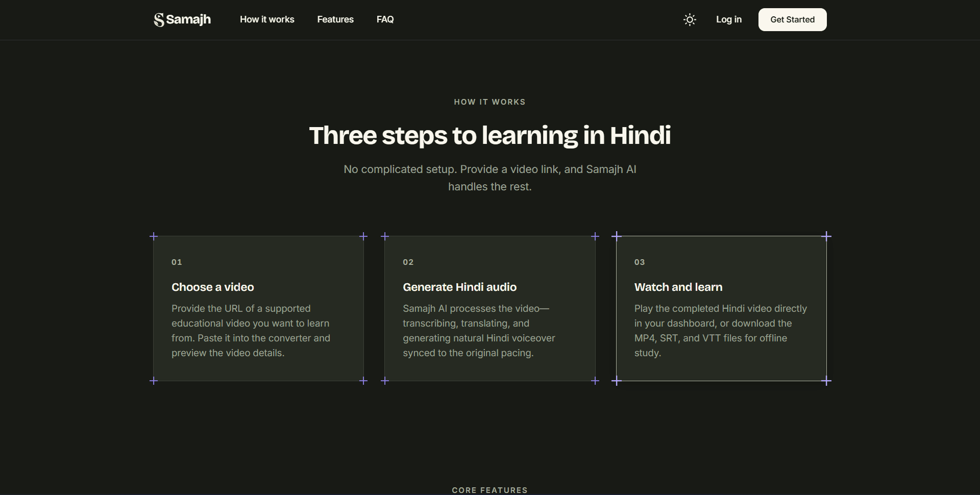Open the FAQ nav link
Viewport: 980px width, 495px height.
(x=385, y=19)
